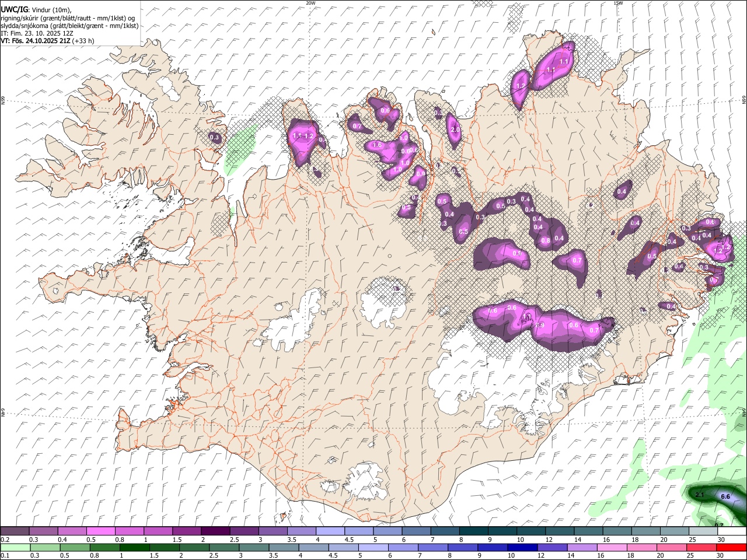
Task: Click the white Mýrdalsjökull glacier near the south coast
Action: [366, 481]
